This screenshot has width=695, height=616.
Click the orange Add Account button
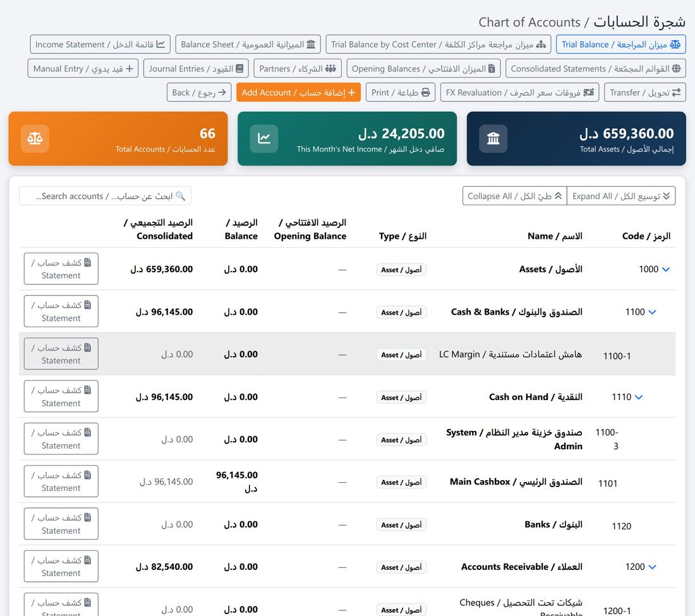click(x=298, y=93)
